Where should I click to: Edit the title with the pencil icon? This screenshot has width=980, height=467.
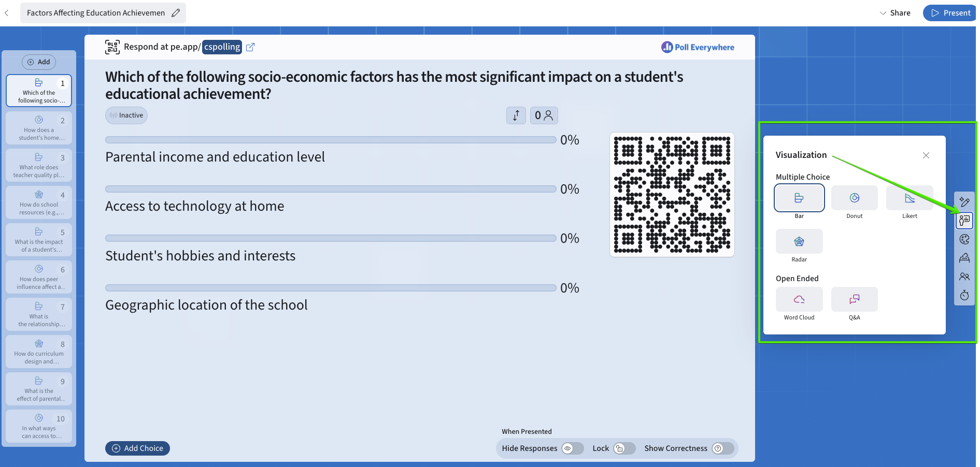pyautogui.click(x=175, y=12)
